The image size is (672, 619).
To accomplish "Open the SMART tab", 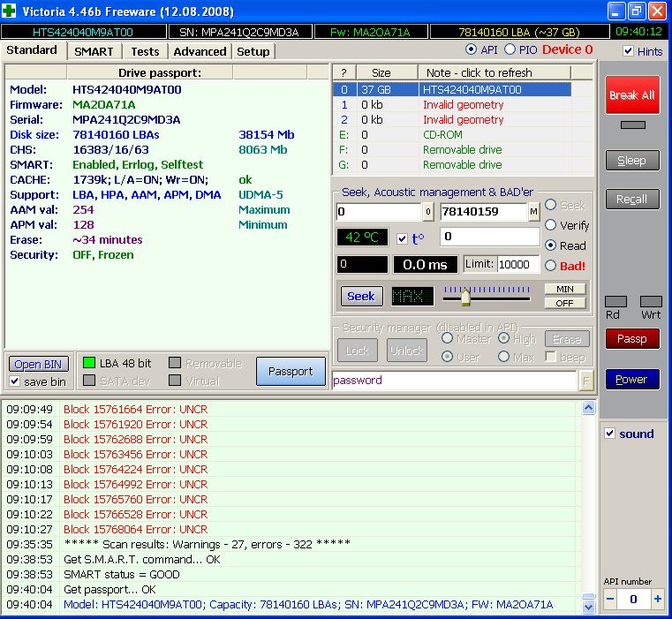I will pyautogui.click(x=94, y=51).
